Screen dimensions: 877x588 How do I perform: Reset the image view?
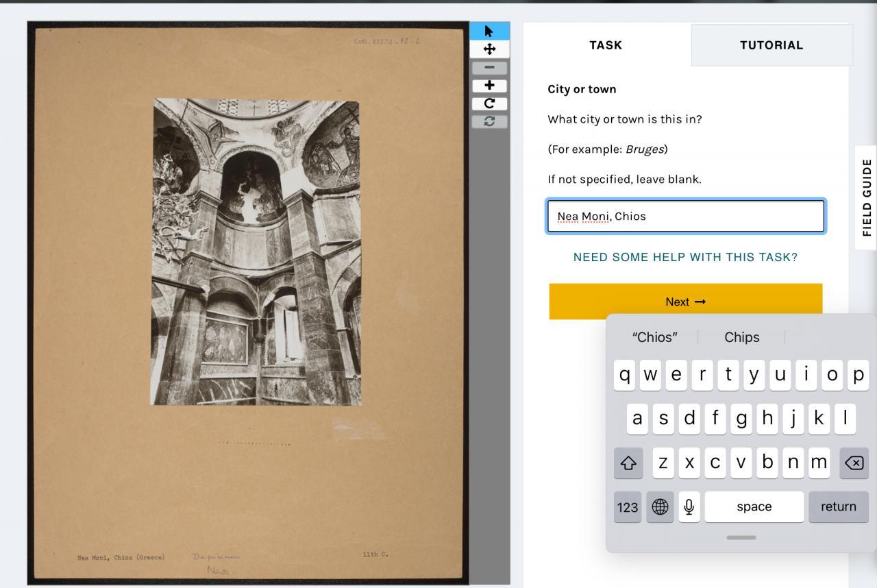[x=489, y=121]
